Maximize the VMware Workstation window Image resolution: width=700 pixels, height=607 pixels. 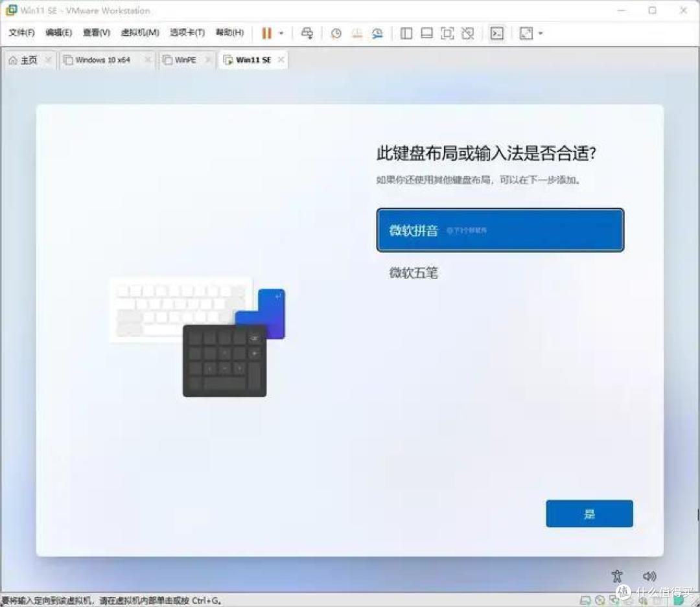pos(652,10)
